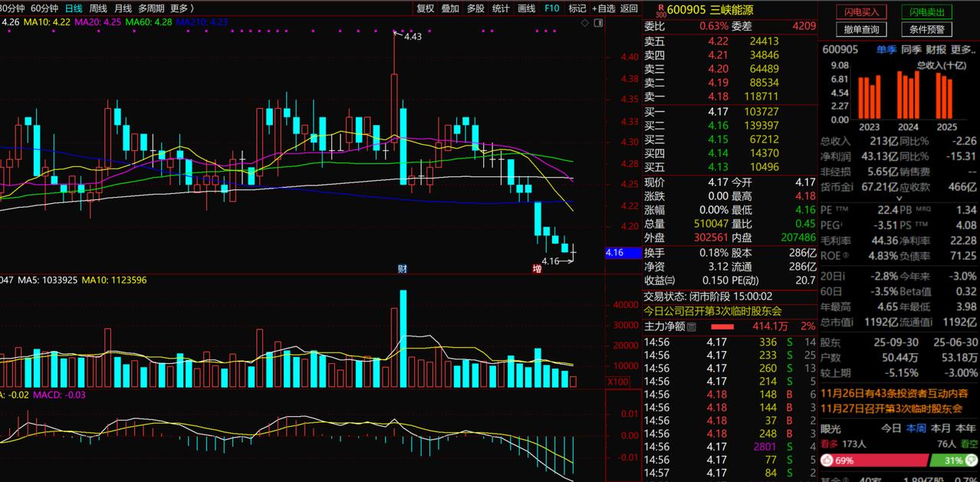Click the 买五 bid price 4.13
The image size is (980, 482).
tap(718, 167)
